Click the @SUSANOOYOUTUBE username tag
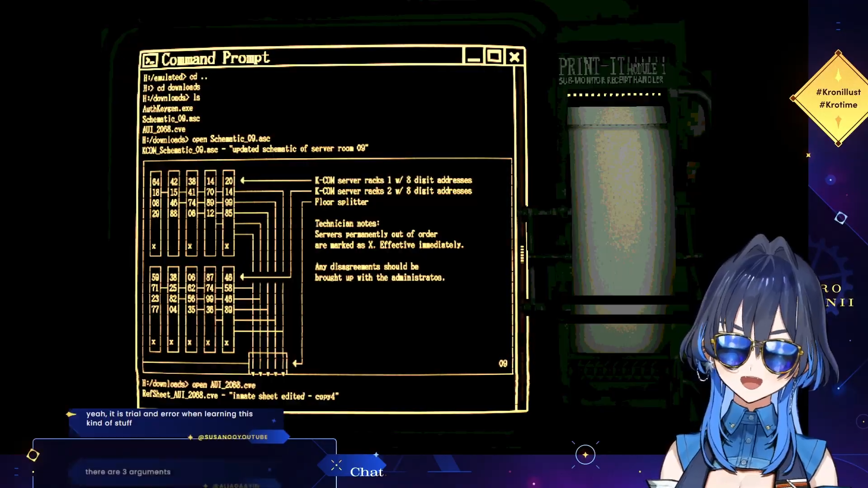This screenshot has height=488, width=868. [232, 437]
